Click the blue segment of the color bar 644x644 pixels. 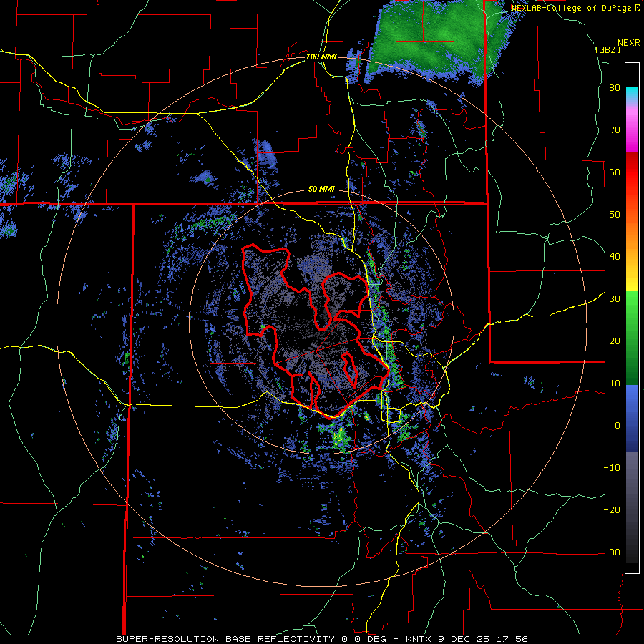[632, 419]
